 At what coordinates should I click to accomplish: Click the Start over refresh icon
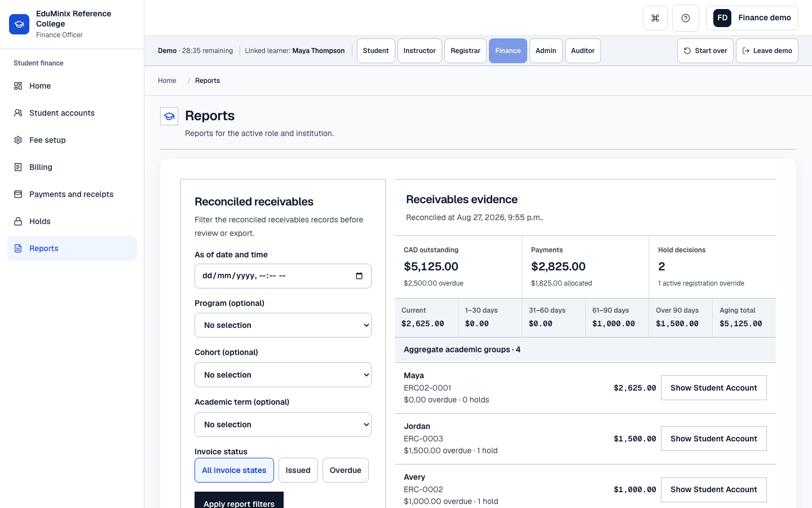(x=687, y=51)
